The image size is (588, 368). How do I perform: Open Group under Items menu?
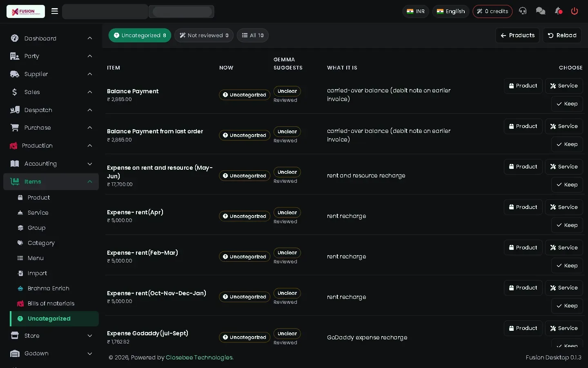tap(54, 228)
